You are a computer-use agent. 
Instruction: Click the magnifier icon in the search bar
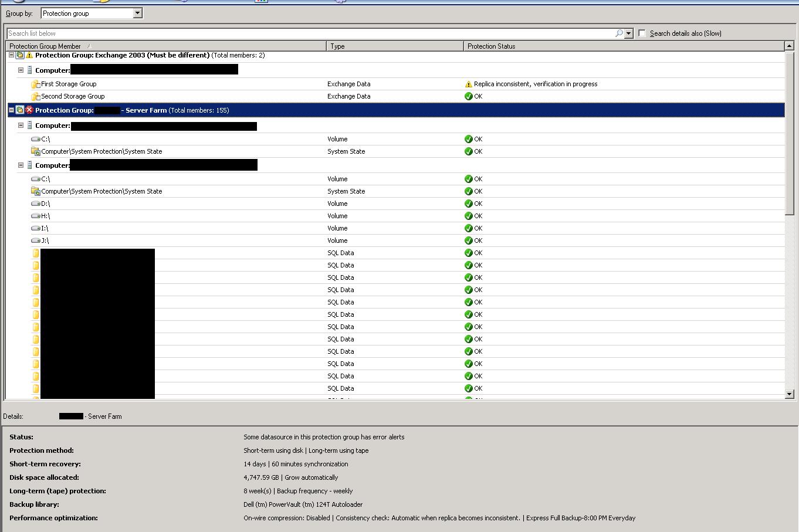(x=620, y=33)
